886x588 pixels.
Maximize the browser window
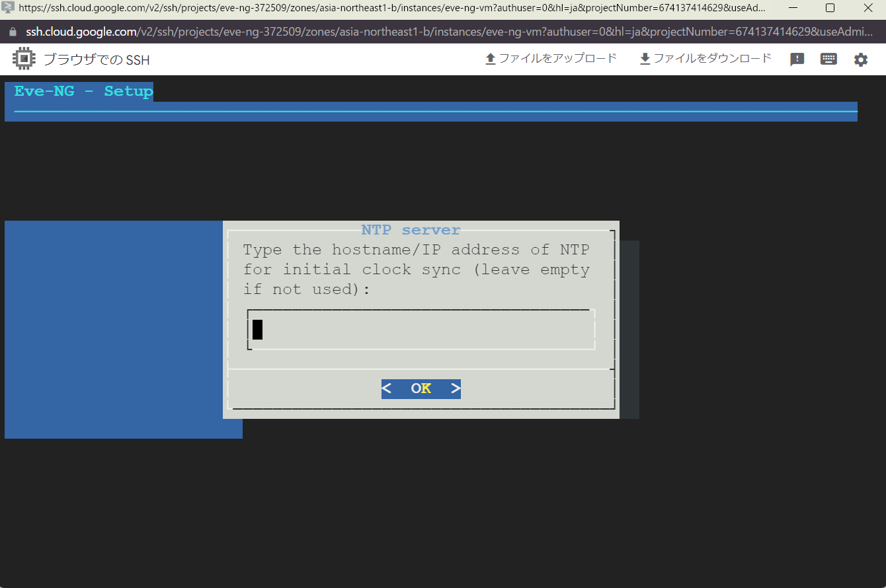click(830, 8)
